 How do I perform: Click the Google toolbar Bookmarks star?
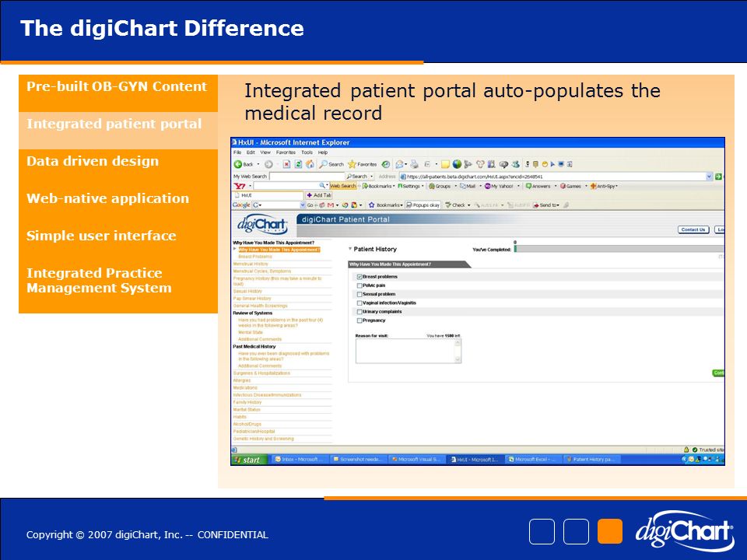[x=372, y=205]
